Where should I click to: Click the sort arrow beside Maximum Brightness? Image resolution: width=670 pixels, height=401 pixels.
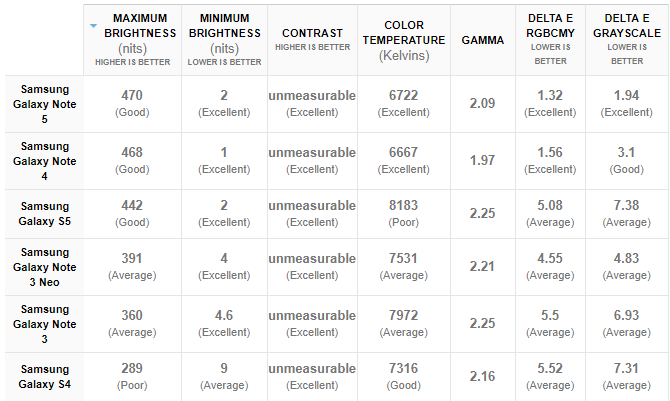(94, 26)
